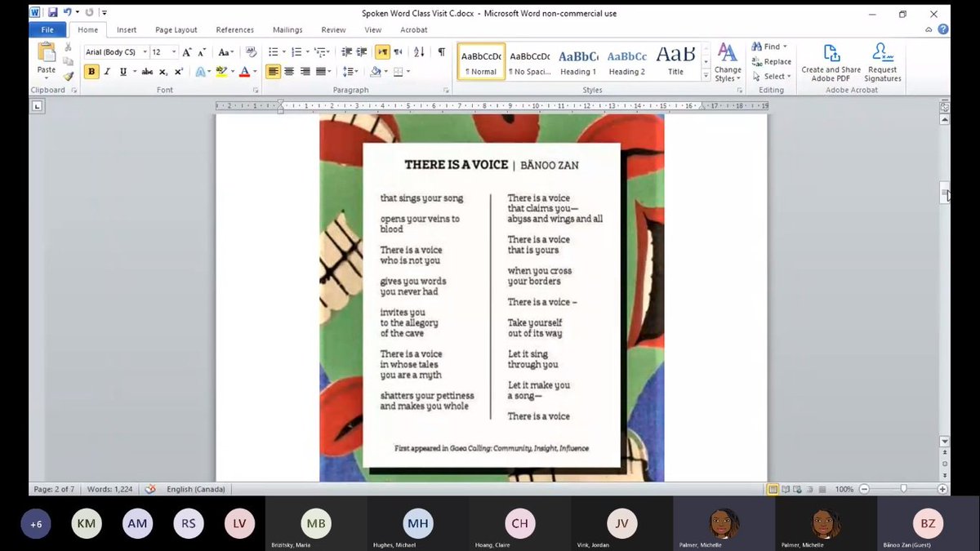Expand the Styles gallery More arrow
Screen dimensions: 980x551
coord(706,76)
